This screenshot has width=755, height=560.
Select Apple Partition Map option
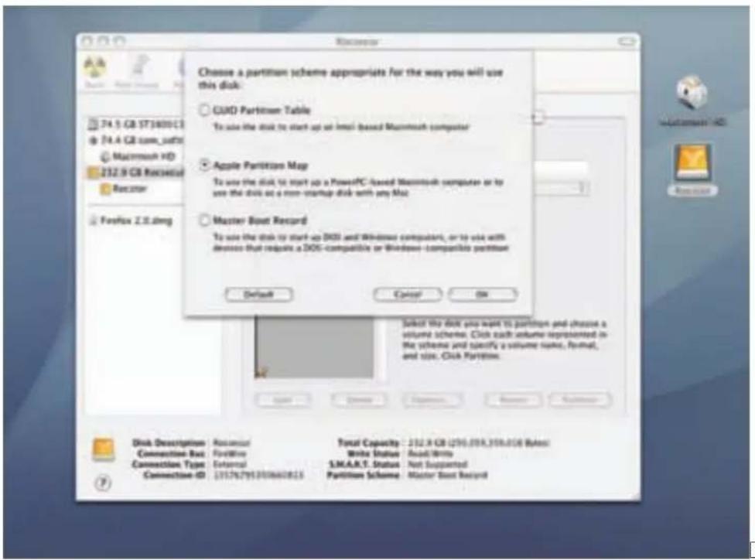[x=204, y=166]
